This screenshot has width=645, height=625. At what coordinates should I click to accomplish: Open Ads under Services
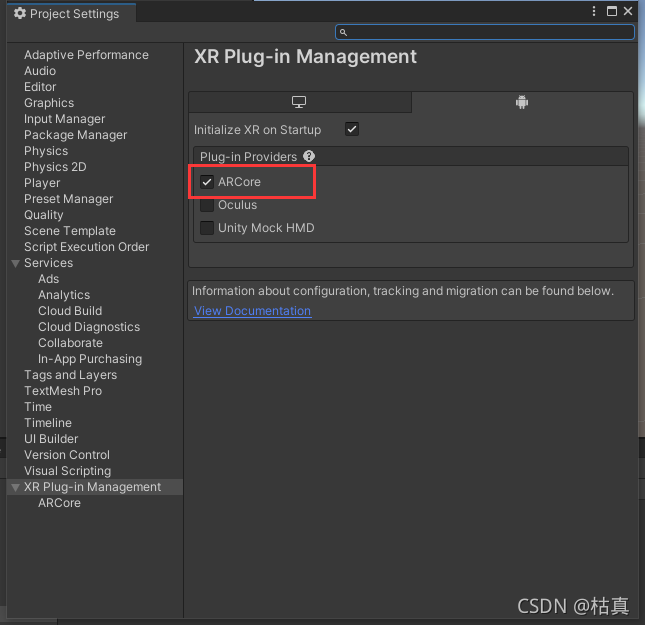49,279
